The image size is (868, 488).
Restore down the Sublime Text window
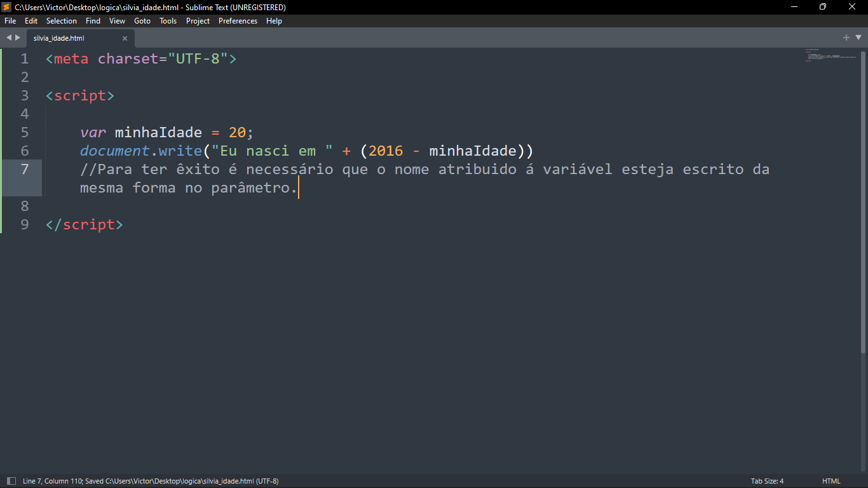click(823, 7)
